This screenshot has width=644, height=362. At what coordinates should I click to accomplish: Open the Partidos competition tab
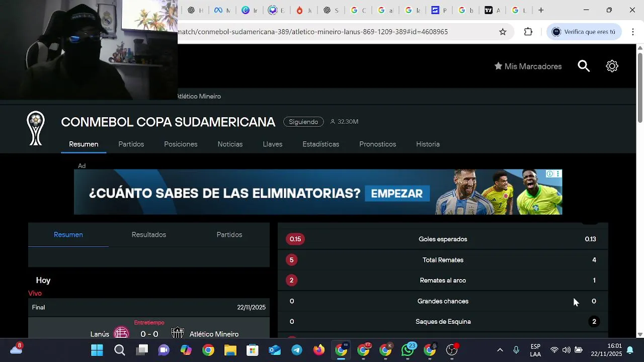[x=131, y=144]
